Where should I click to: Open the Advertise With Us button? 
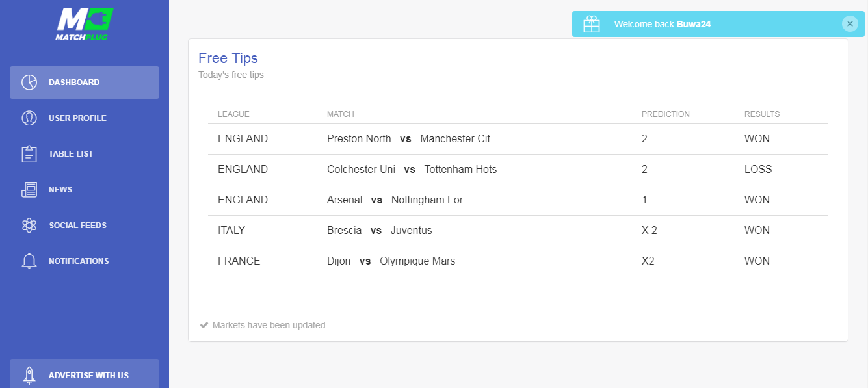tap(85, 374)
